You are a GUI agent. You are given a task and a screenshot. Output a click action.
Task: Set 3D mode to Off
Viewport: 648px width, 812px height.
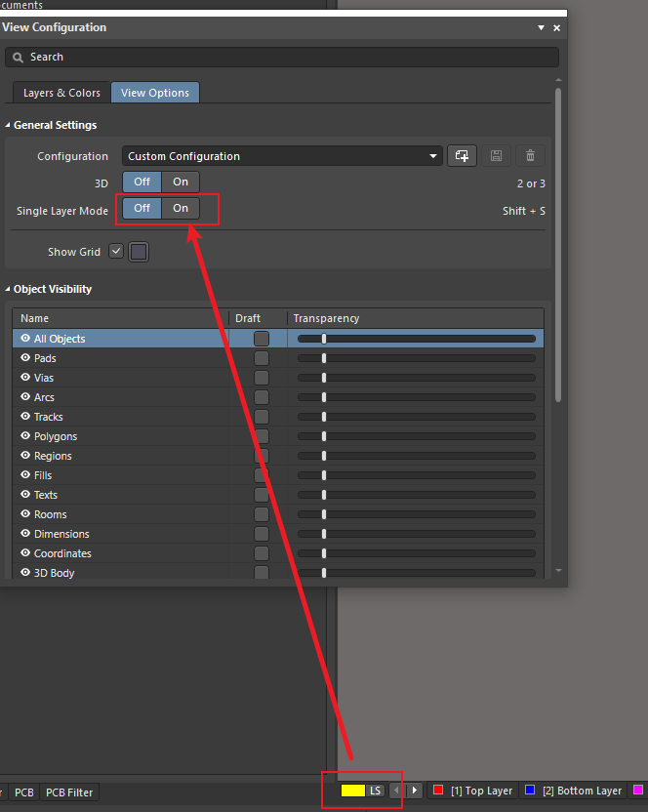pyautogui.click(x=142, y=182)
